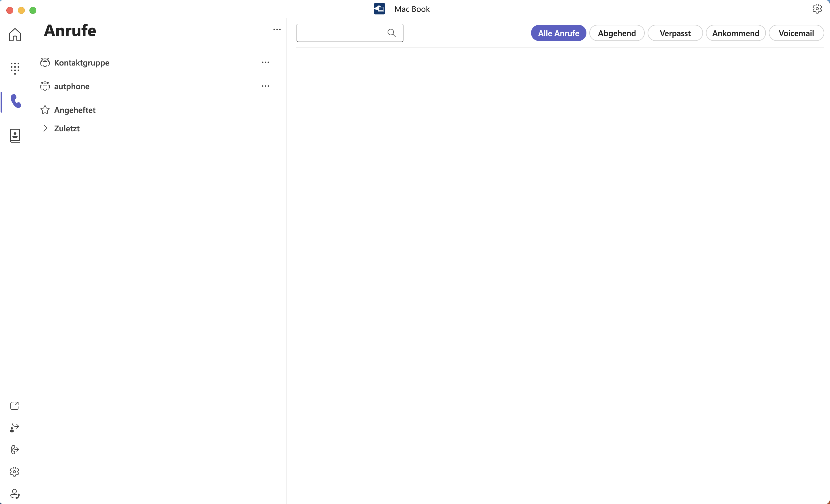This screenshot has width=830, height=504.
Task: Select the Voicemail filter tab
Action: (x=796, y=33)
